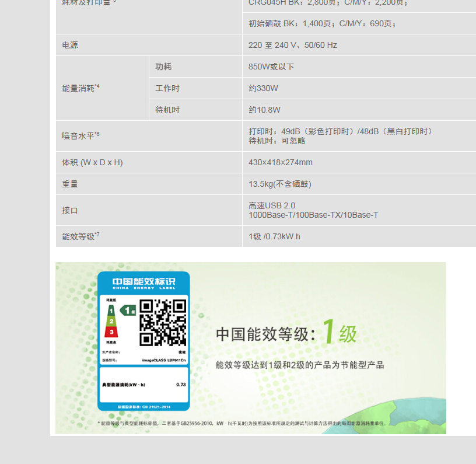Click the large '中国能效等级：1级' banner heading
The image size is (476, 464).
click(x=286, y=333)
